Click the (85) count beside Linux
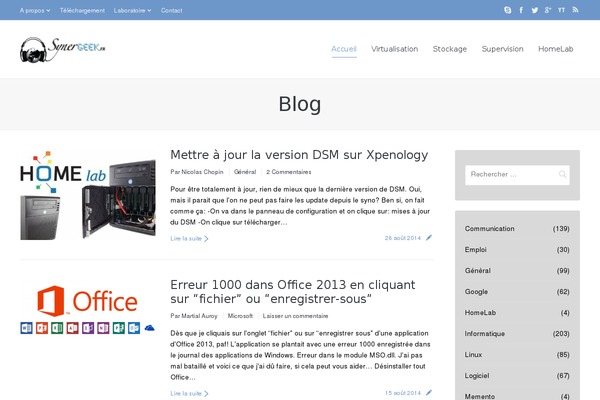The image size is (600, 400). tap(563, 355)
